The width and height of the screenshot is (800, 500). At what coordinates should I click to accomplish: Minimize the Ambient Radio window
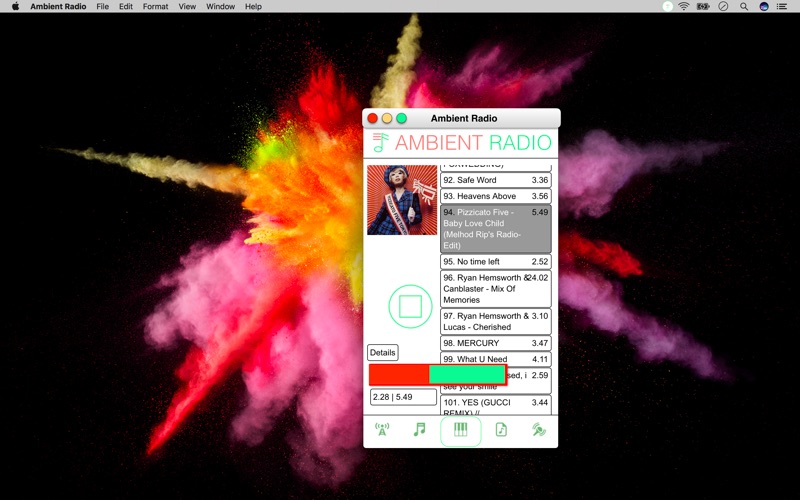point(387,118)
